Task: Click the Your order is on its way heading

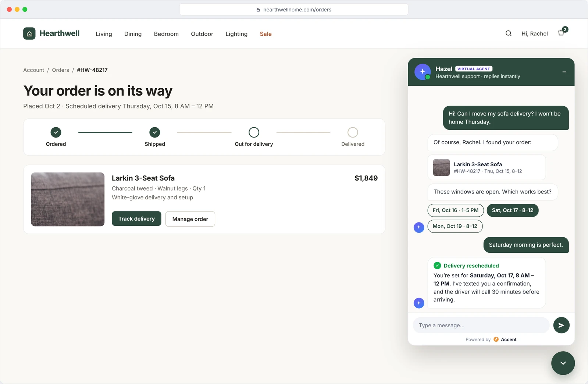Action: [98, 91]
